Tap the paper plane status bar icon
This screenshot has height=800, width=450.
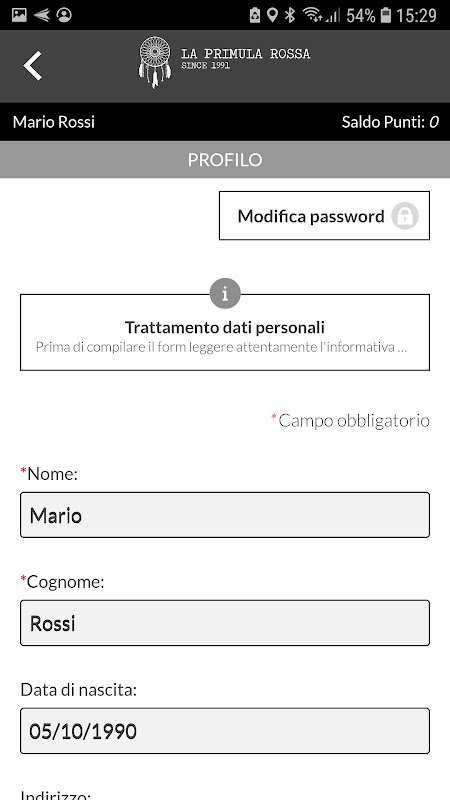click(x=42, y=15)
